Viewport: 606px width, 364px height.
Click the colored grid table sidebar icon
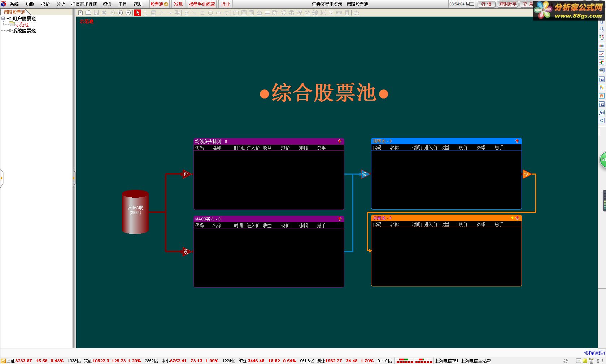click(601, 45)
